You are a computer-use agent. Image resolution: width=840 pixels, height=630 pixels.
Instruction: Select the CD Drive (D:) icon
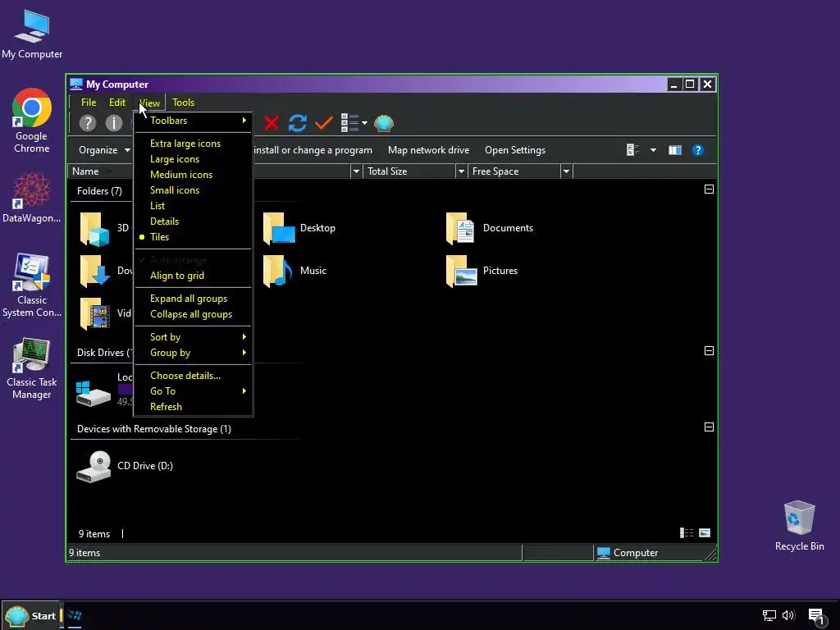[94, 466]
